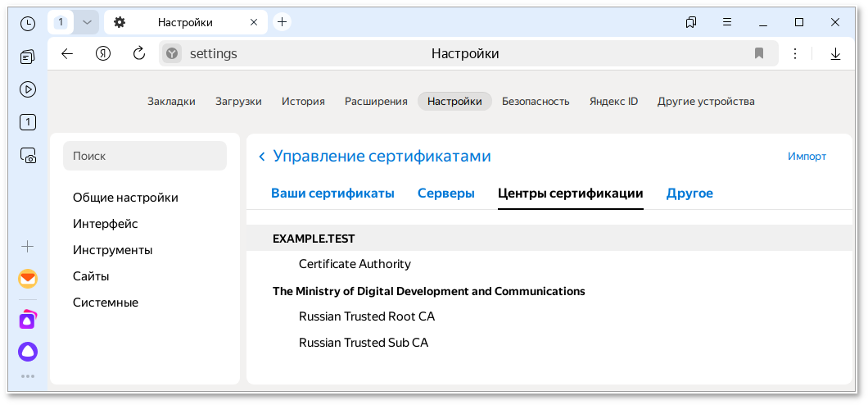Switch to Другое tab
The height and width of the screenshot is (405, 868).
pos(689,193)
